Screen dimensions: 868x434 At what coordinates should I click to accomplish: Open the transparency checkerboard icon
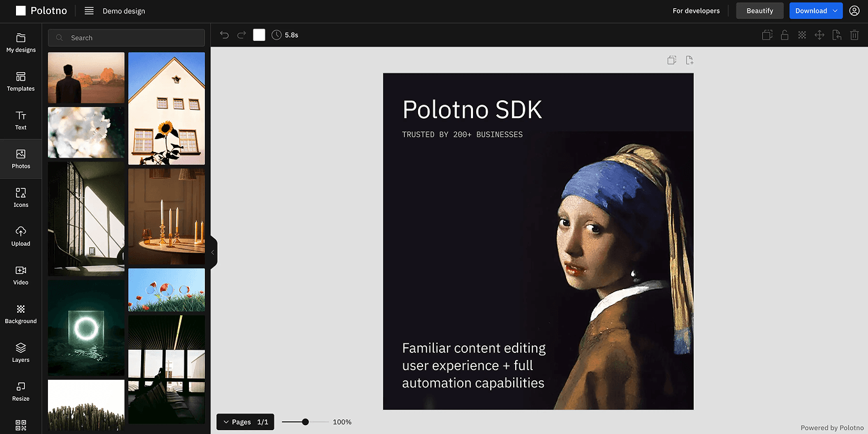point(802,35)
